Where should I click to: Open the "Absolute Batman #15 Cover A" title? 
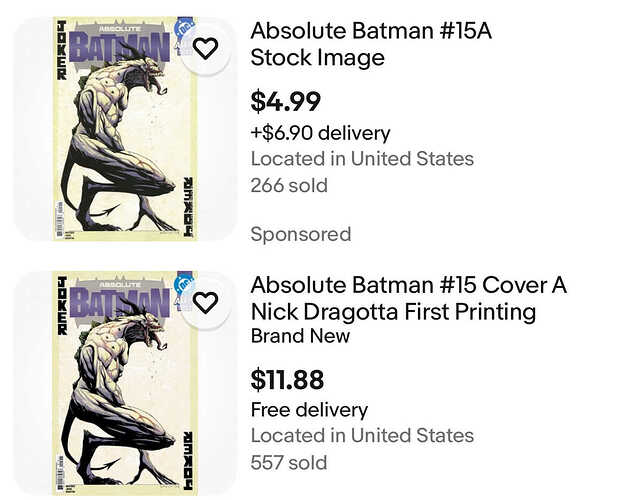408,285
